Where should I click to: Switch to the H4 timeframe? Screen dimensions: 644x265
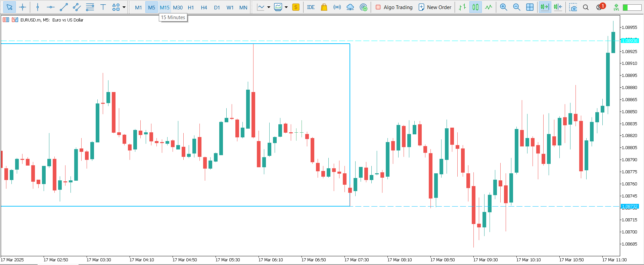(x=204, y=7)
